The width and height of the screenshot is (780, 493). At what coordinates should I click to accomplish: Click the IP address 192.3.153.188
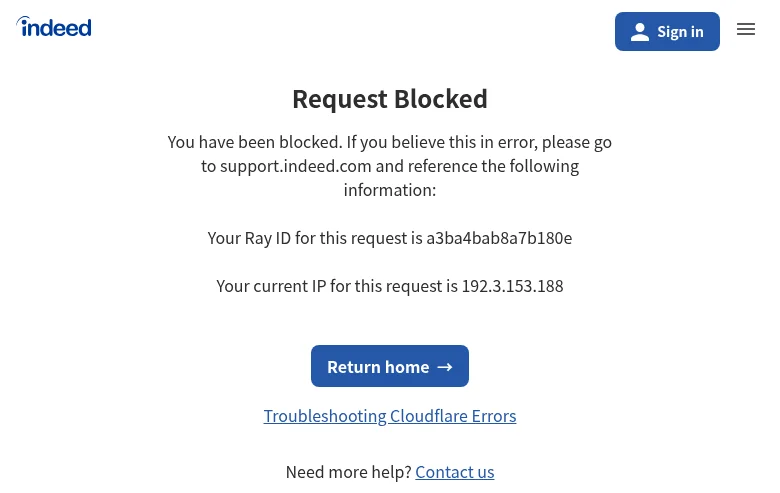click(512, 286)
